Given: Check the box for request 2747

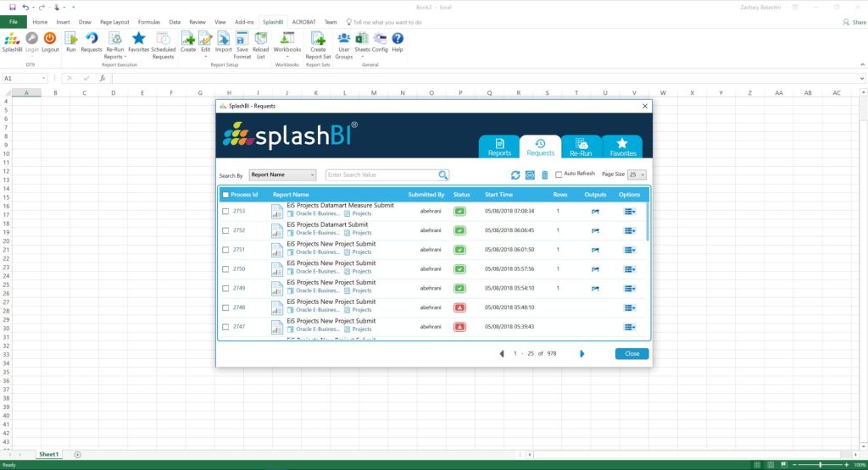Looking at the screenshot, I should click(x=225, y=327).
